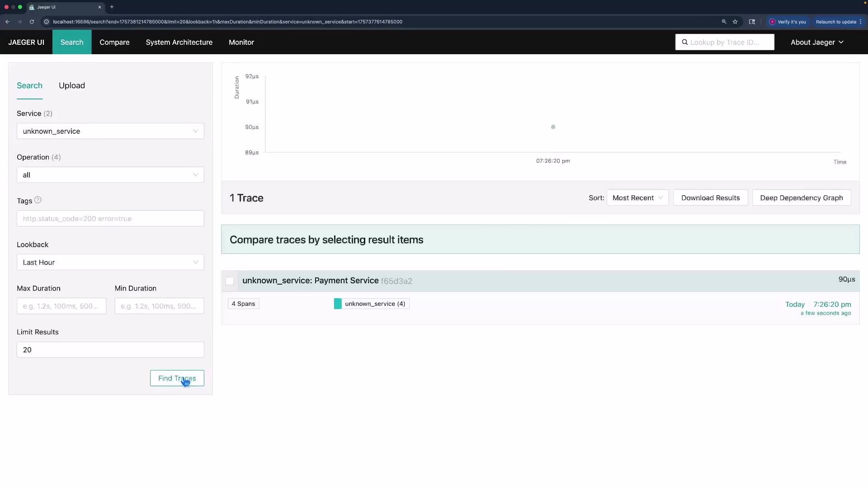This screenshot has width=868, height=488.
Task: Open System Architecture in navigation
Action: [179, 42]
